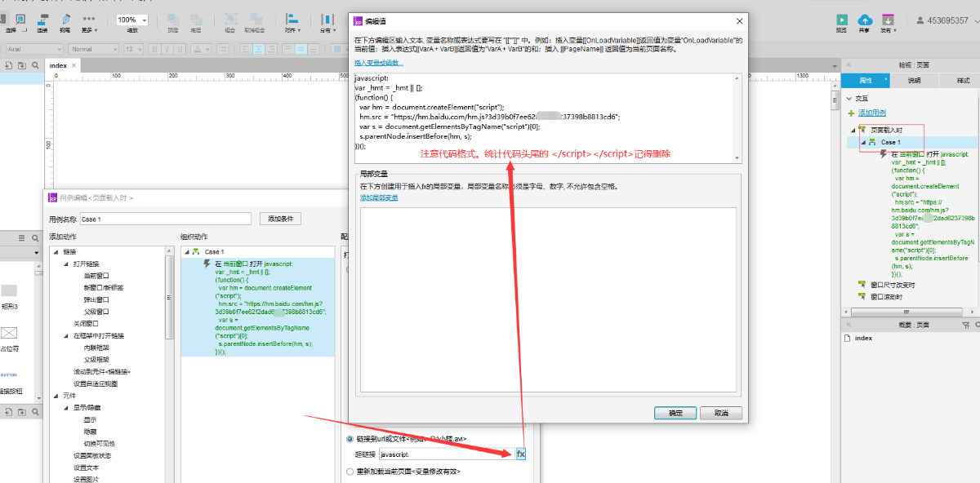Click search icon in pages panel
Viewport: 980px width, 483px height.
pos(35,65)
